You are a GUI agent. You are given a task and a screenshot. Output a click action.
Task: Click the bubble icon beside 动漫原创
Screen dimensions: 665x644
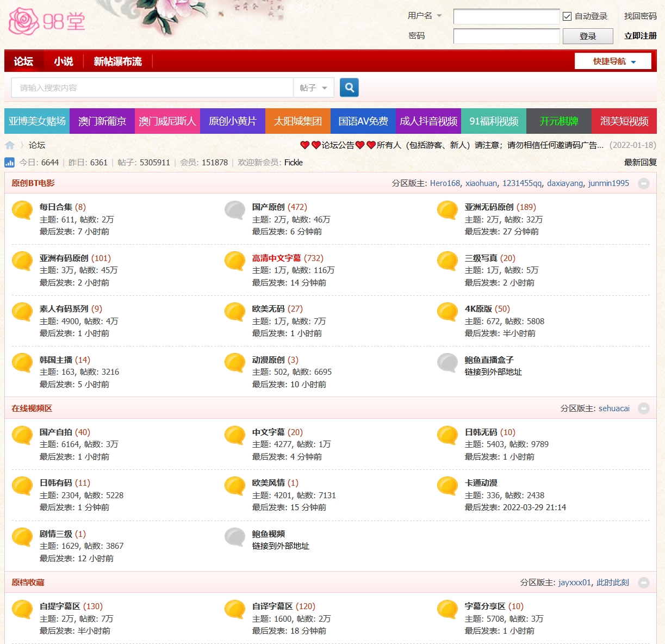click(x=235, y=363)
